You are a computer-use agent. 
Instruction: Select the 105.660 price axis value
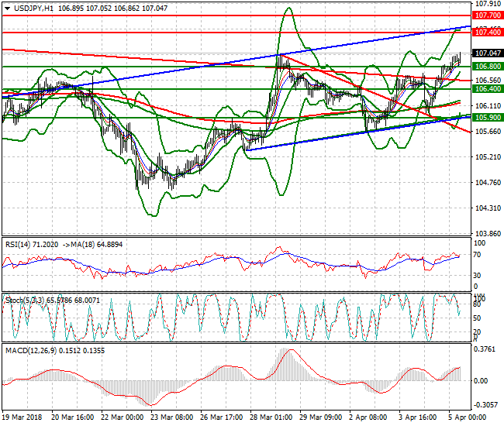[488, 132]
